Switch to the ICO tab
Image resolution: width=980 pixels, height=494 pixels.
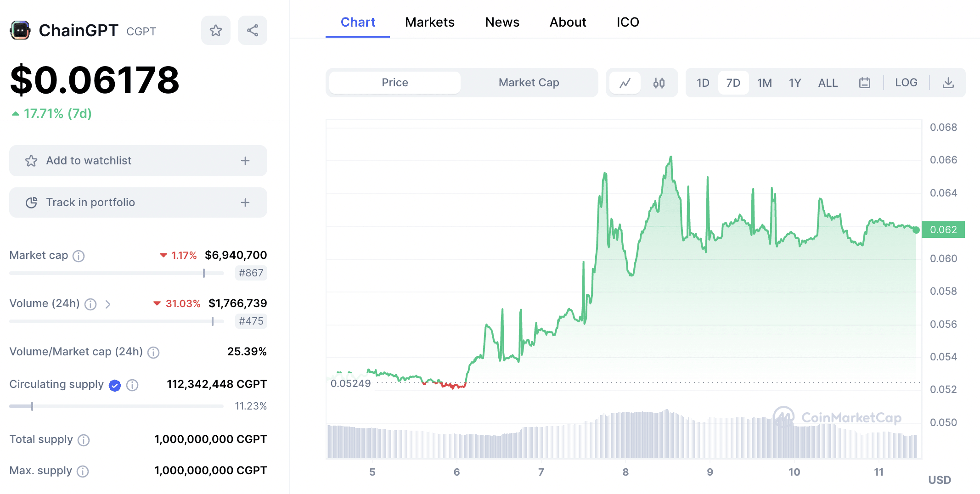[x=628, y=22]
